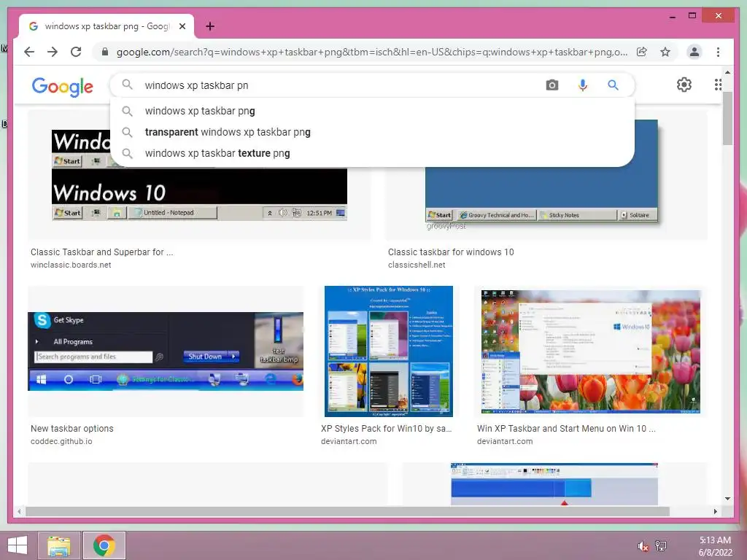The image size is (747, 560).
Task: Open the Chrome three-dot menu
Action: [718, 52]
